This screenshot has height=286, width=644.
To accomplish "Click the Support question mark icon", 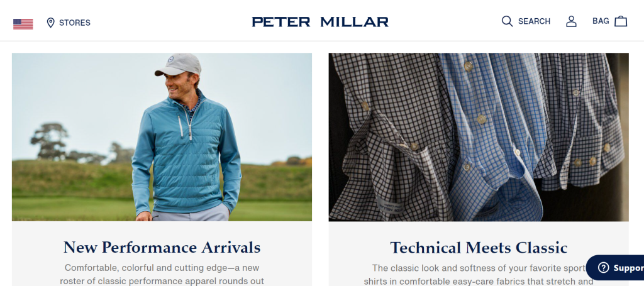I will point(603,268).
